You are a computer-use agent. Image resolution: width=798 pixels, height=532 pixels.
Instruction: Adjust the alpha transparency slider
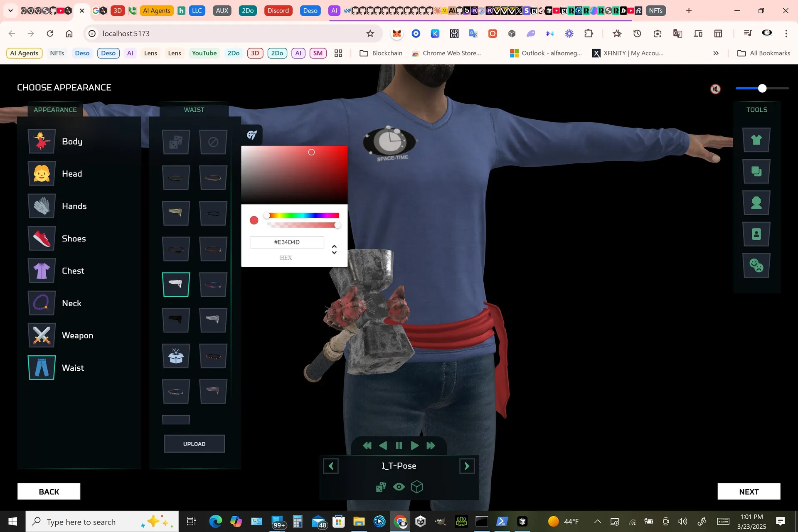[303, 225]
